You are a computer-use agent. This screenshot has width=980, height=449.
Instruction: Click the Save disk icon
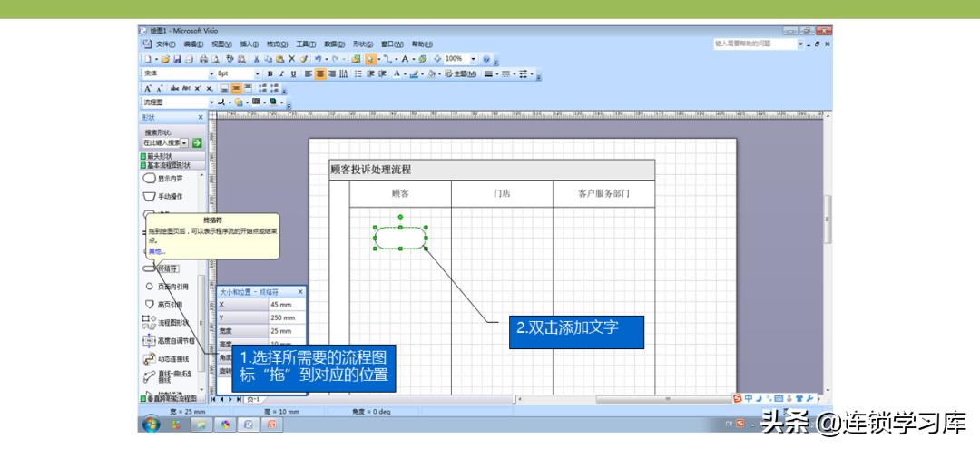(177, 59)
